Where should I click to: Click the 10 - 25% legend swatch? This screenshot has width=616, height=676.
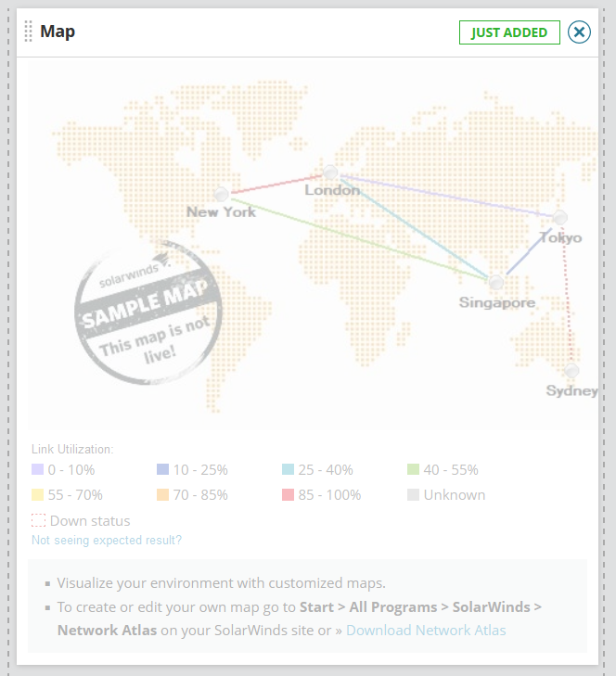point(163,470)
